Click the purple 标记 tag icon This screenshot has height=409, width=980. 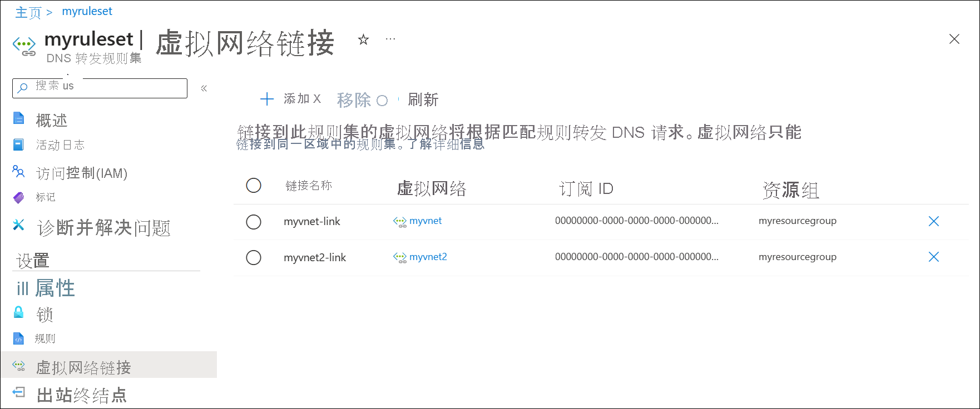coord(18,197)
